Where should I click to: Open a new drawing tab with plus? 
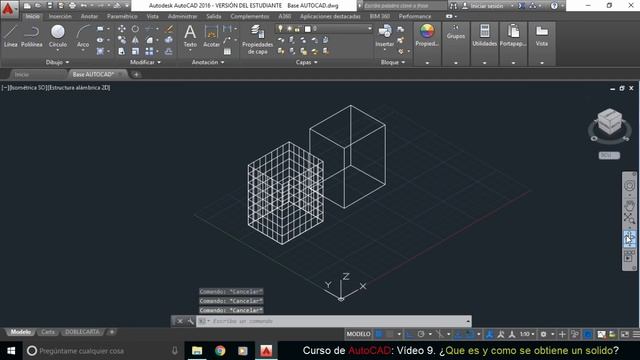point(136,74)
